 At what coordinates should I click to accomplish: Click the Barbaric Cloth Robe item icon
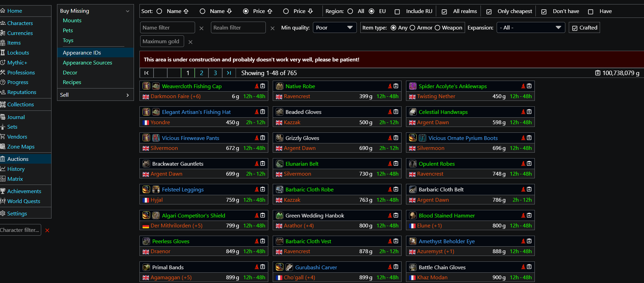pyautogui.click(x=280, y=189)
